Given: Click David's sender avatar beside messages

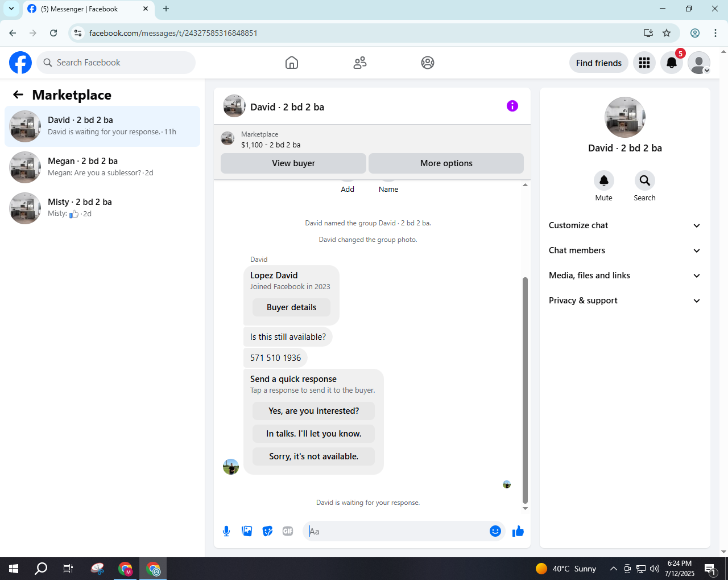Looking at the screenshot, I should [231, 467].
